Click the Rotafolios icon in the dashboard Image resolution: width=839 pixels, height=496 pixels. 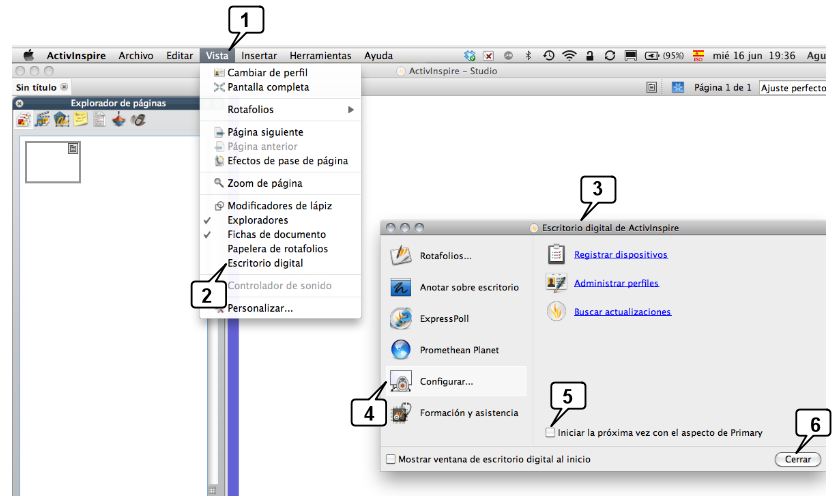[401, 255]
